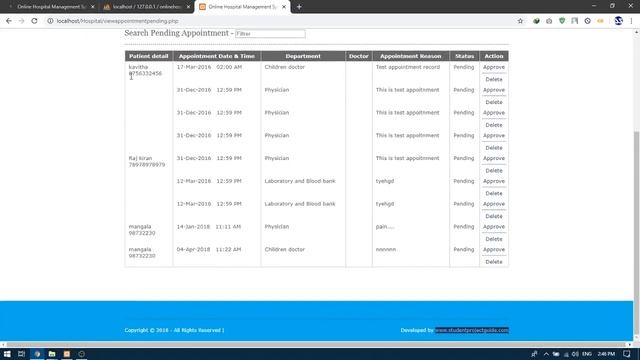Delete the 14-Jan-2018 pain appointment
640x360 pixels.
point(493,239)
